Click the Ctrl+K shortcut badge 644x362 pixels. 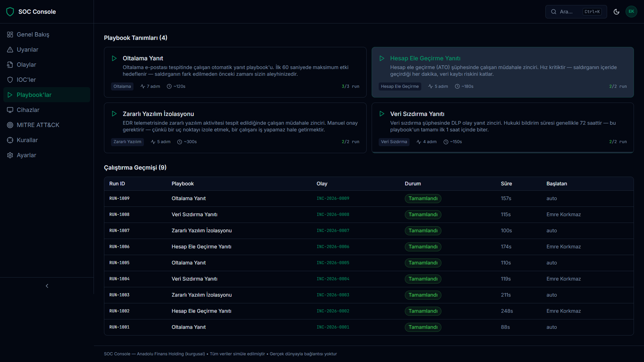(x=592, y=12)
